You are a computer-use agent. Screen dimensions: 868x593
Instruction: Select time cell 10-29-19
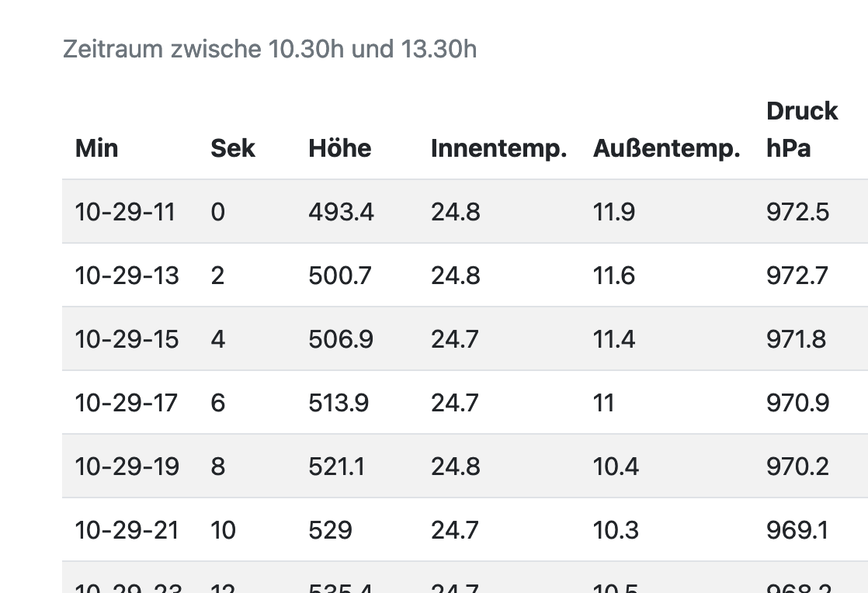pyautogui.click(x=127, y=466)
